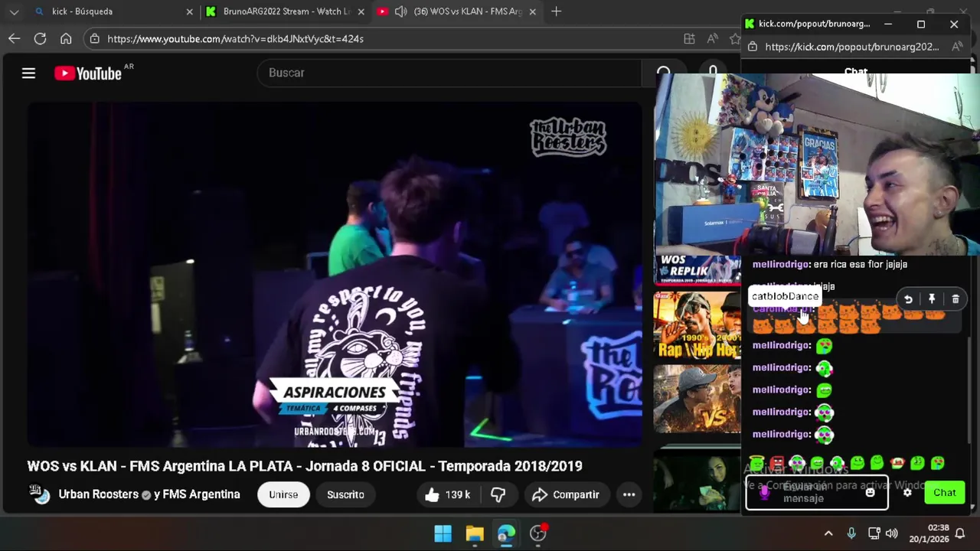
Task: Expand Edge tab actions chevron menu
Action: coord(14,11)
